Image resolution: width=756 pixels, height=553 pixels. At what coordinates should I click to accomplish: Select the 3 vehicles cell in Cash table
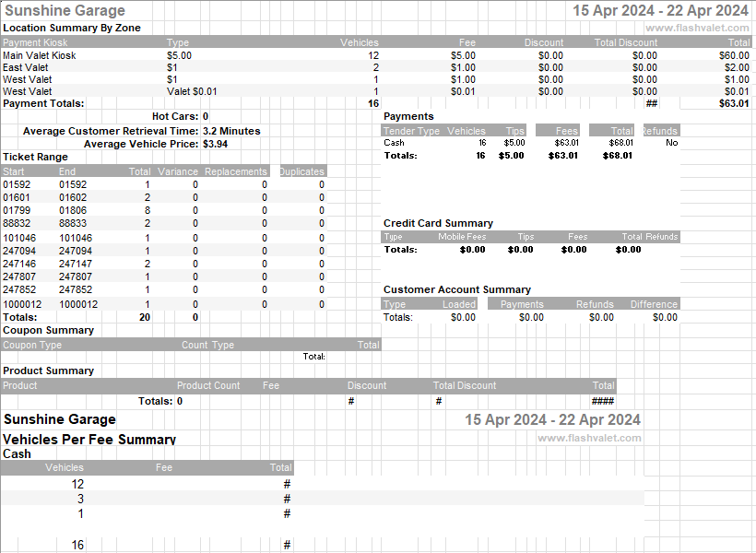80,499
